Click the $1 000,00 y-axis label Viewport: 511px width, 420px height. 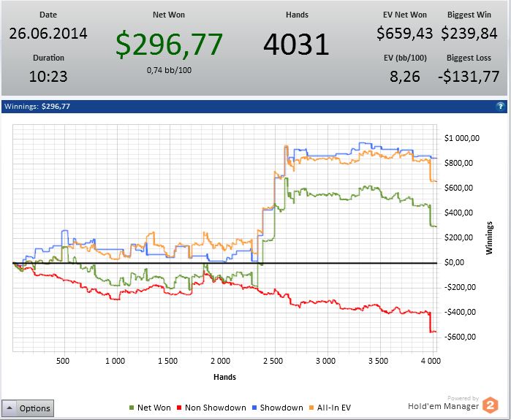(462, 138)
